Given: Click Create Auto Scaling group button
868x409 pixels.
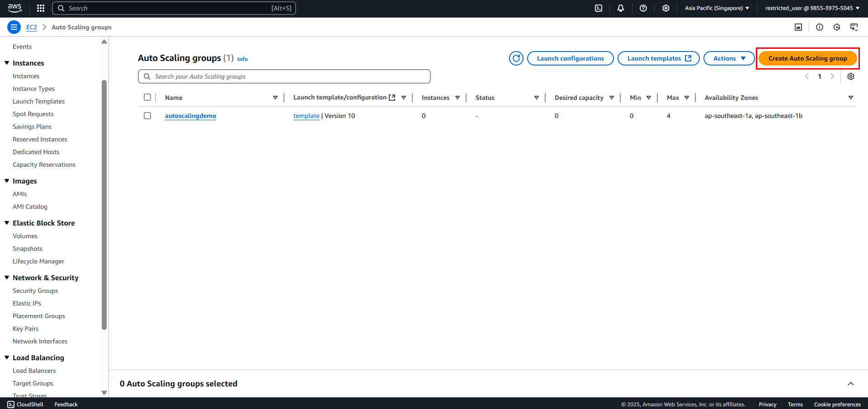Looking at the screenshot, I should (x=807, y=58).
